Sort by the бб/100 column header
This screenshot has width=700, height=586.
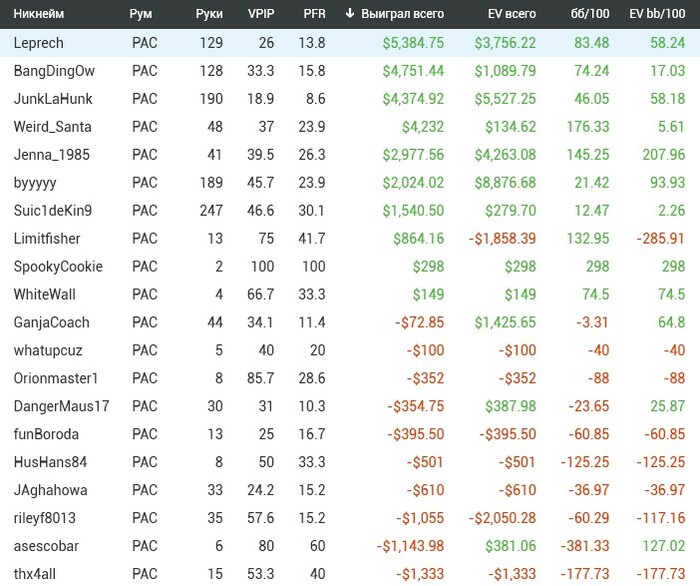coord(590,14)
